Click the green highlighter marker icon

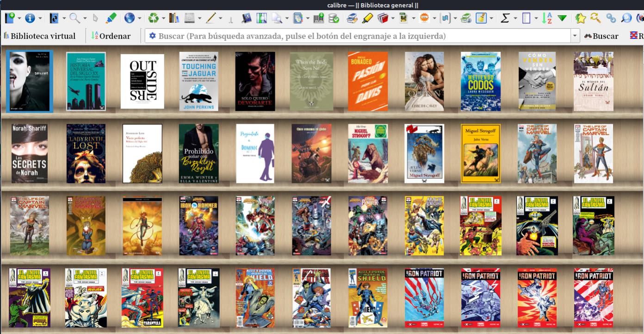[111, 18]
